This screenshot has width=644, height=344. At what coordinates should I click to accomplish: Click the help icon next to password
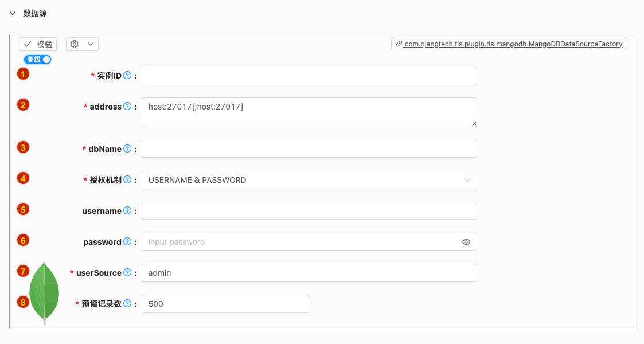click(127, 242)
